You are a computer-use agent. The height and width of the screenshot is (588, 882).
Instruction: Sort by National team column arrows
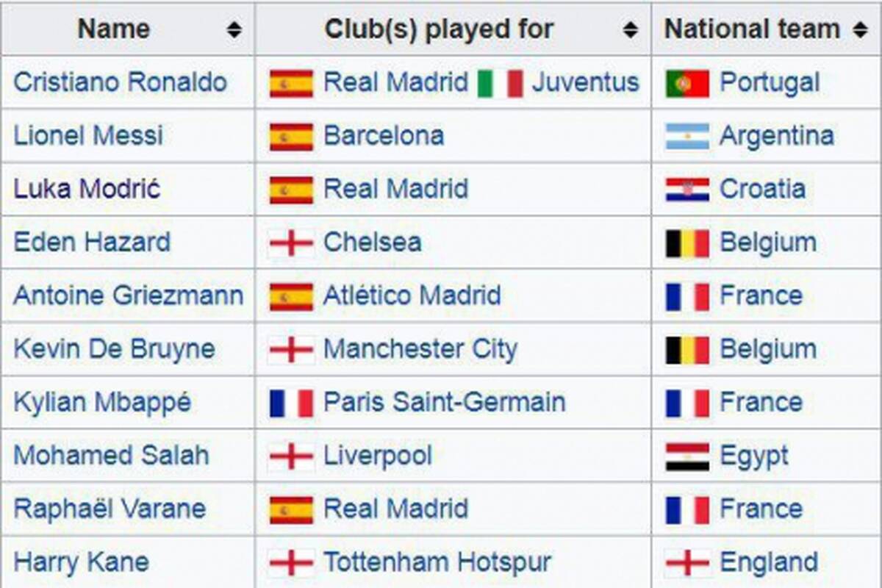click(x=859, y=29)
